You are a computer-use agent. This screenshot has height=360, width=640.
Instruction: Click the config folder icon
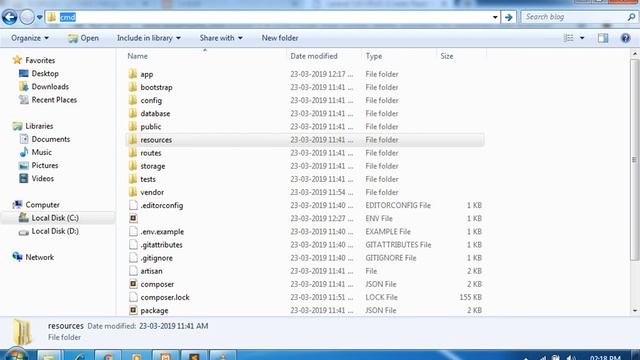tap(133, 100)
